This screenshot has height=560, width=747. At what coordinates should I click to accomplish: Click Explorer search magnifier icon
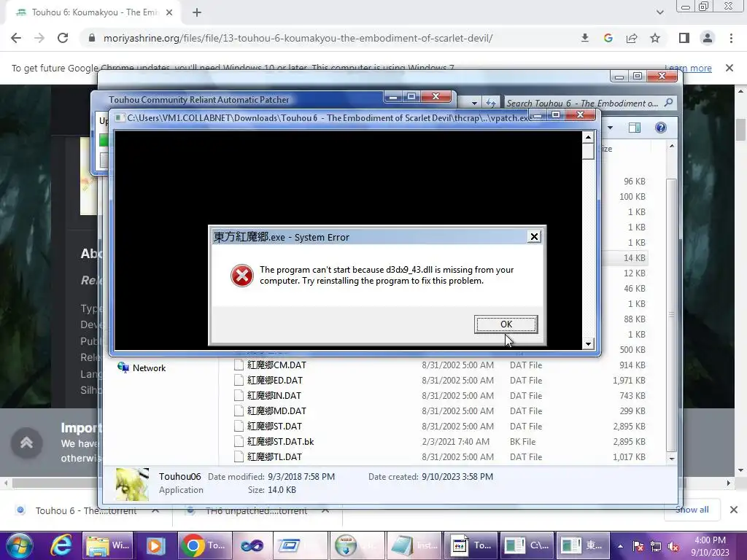tap(669, 103)
